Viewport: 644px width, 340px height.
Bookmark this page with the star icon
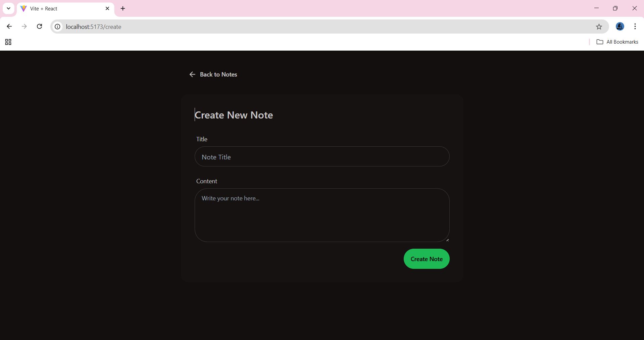599,27
